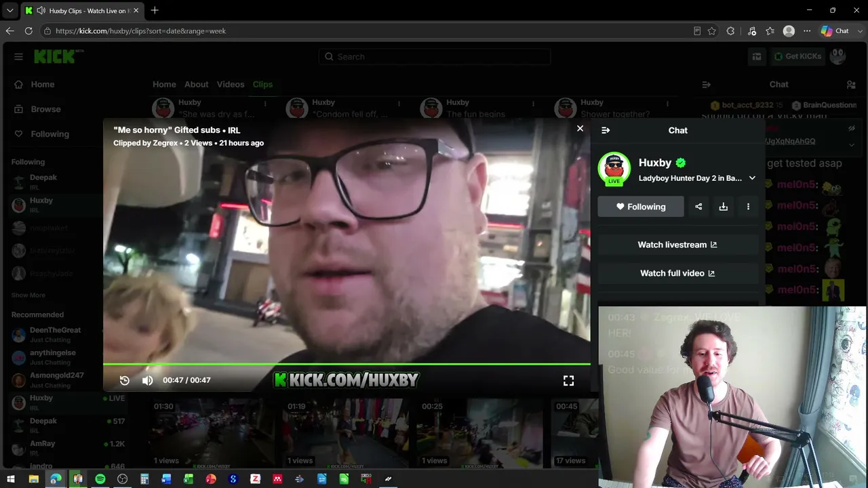Toggle immersive reader in address bar
868x488 pixels.
pyautogui.click(x=697, y=30)
